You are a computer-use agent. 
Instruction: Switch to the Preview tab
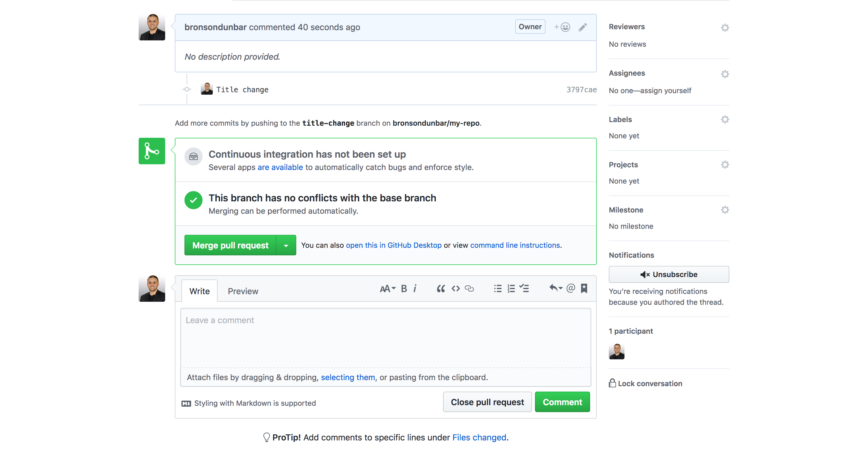click(x=243, y=291)
